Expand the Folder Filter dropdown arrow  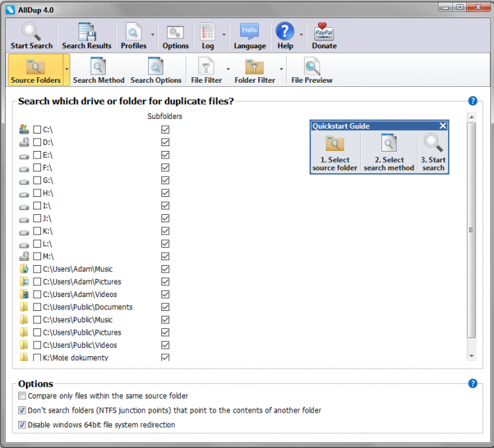(281, 70)
